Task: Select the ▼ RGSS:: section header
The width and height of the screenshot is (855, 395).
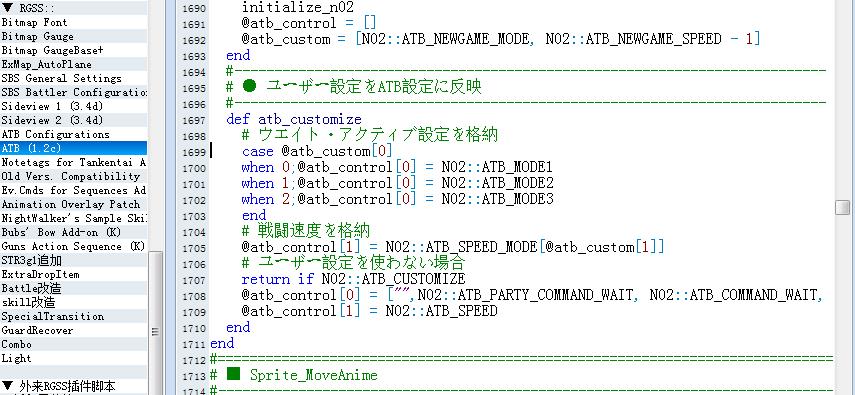Action: tap(74, 8)
